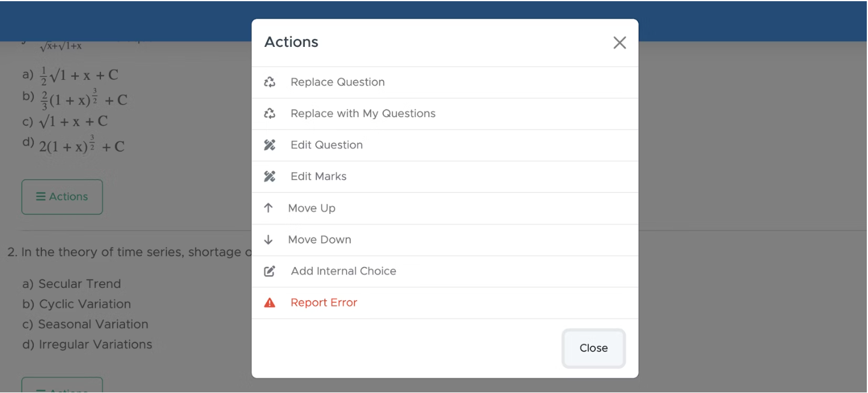Choose Move Up for this question

coord(445,208)
